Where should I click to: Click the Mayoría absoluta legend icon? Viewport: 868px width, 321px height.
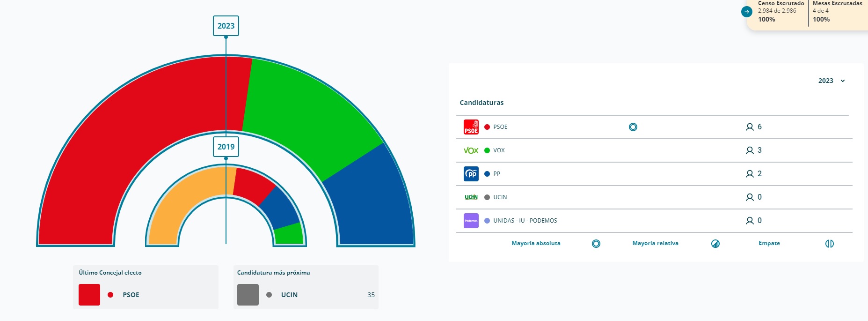click(x=596, y=244)
